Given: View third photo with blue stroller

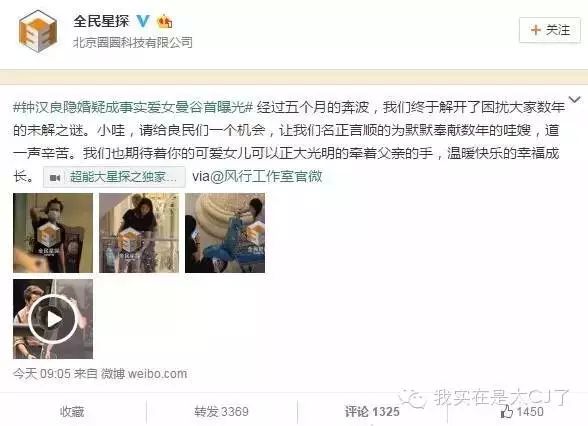Looking at the screenshot, I should click(x=225, y=233).
